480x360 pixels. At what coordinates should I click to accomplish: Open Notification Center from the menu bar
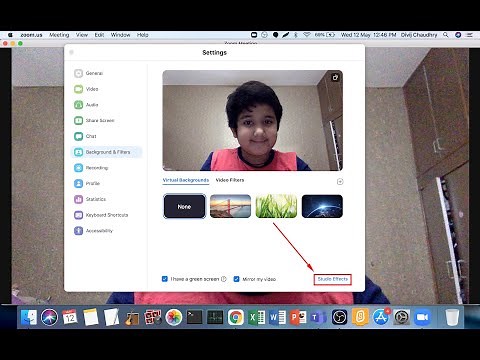click(470, 35)
